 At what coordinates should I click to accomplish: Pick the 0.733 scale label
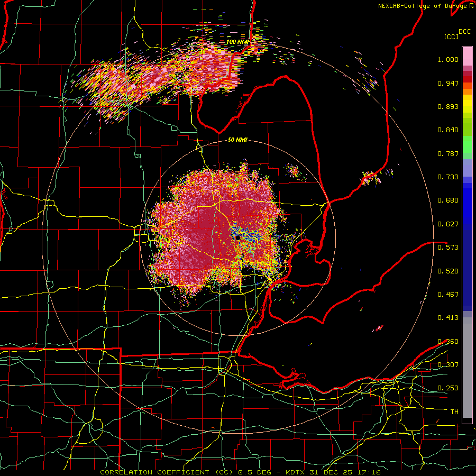[448, 177]
